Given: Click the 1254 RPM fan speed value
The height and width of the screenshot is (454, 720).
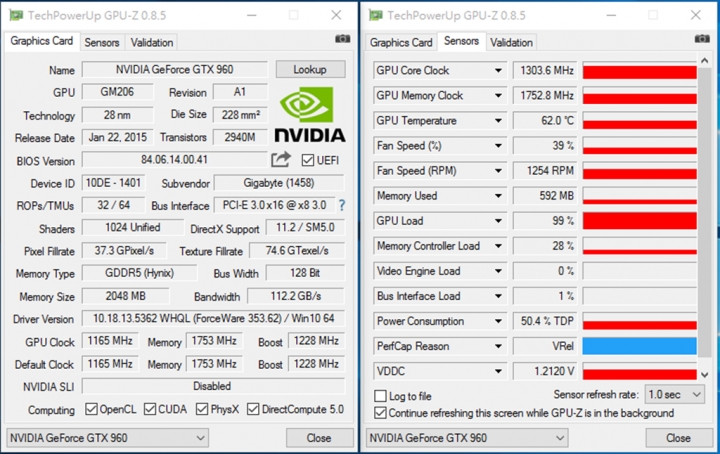Looking at the screenshot, I should 545,171.
